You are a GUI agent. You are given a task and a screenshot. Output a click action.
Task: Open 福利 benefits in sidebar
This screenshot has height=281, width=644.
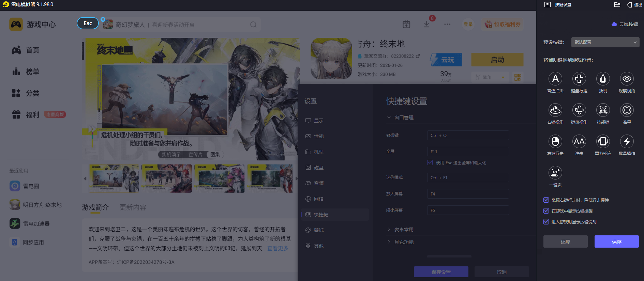point(26,114)
